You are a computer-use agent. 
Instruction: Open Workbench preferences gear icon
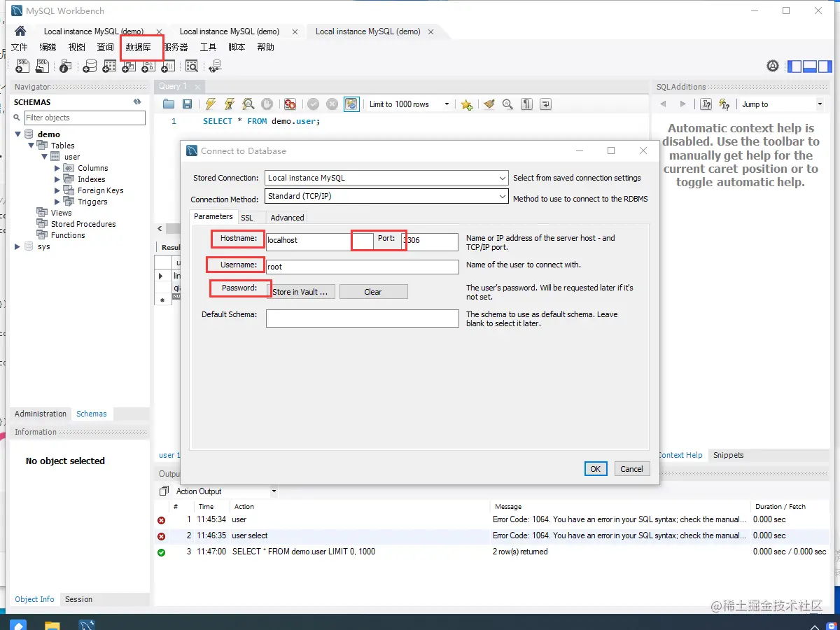pyautogui.click(x=773, y=66)
